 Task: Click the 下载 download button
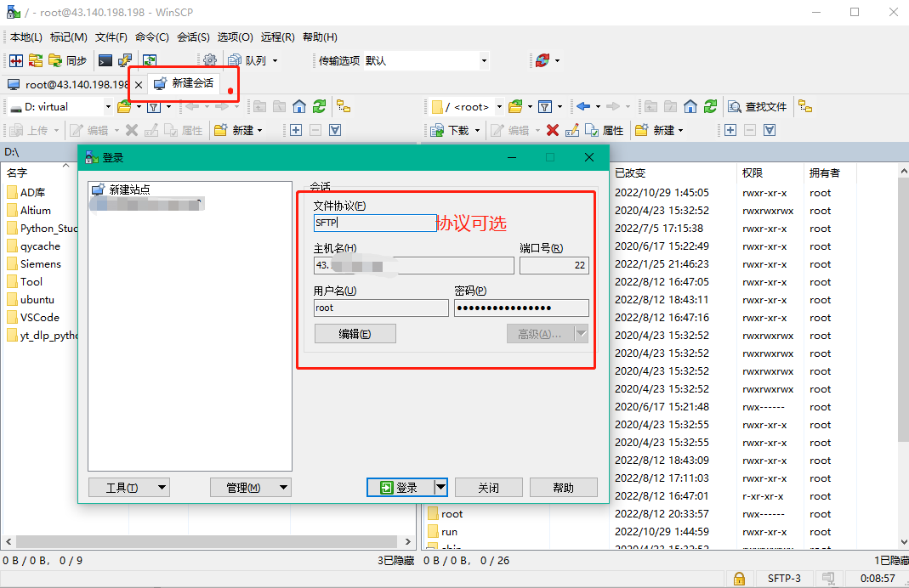click(450, 130)
